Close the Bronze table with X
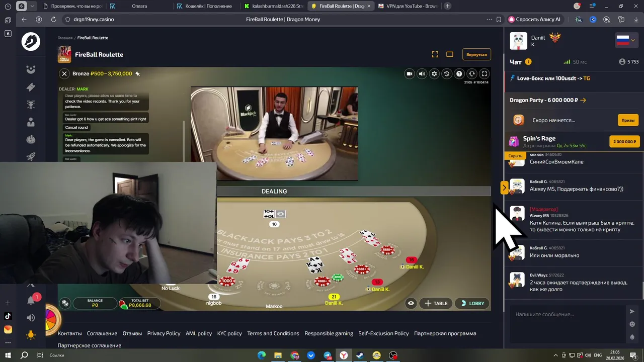Image resolution: width=644 pixels, height=362 pixels. point(64,74)
